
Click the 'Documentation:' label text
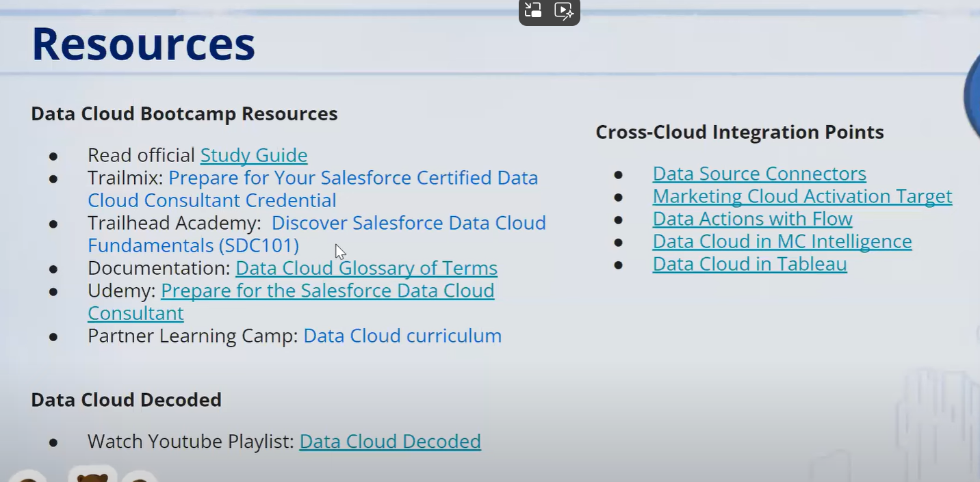159,268
